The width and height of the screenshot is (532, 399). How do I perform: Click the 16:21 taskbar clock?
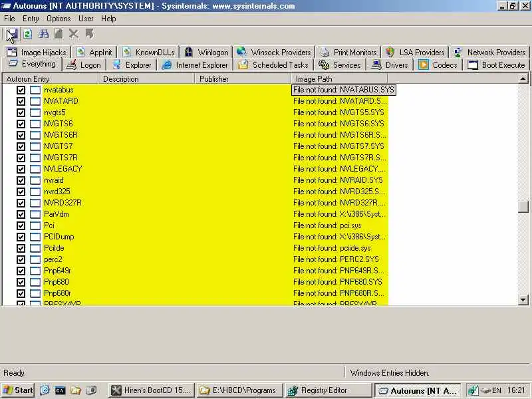click(x=516, y=390)
